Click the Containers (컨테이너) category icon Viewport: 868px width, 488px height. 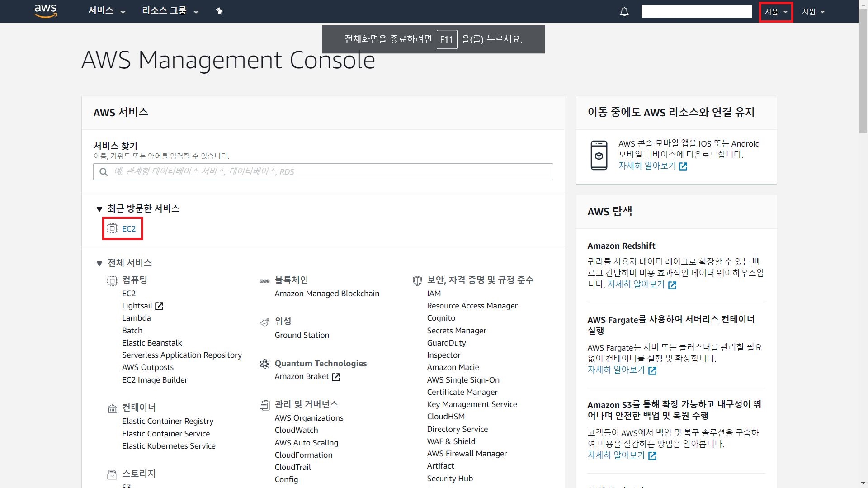pyautogui.click(x=112, y=409)
